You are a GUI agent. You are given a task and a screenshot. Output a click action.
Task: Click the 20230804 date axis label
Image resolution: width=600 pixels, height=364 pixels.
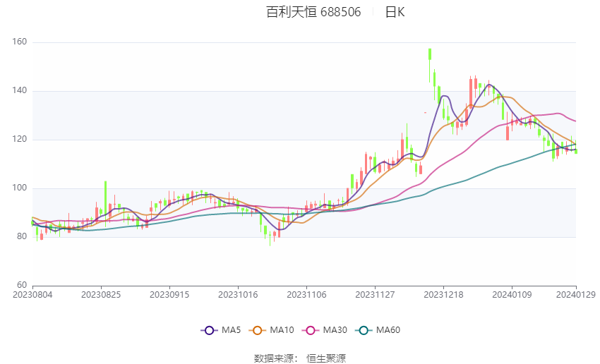tap(32, 295)
